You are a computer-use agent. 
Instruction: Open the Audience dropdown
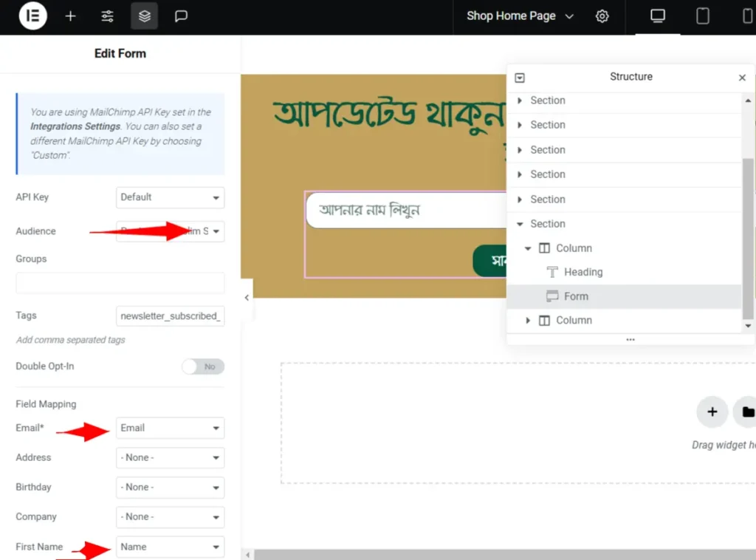[171, 231]
